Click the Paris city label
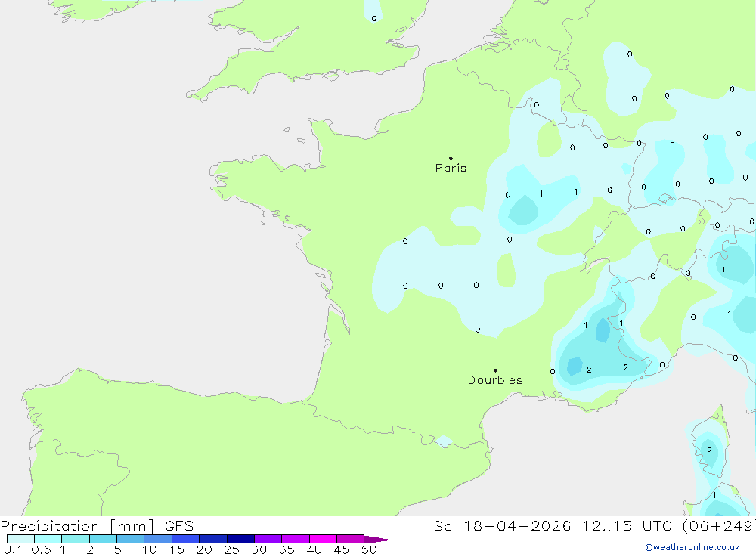 [451, 168]
